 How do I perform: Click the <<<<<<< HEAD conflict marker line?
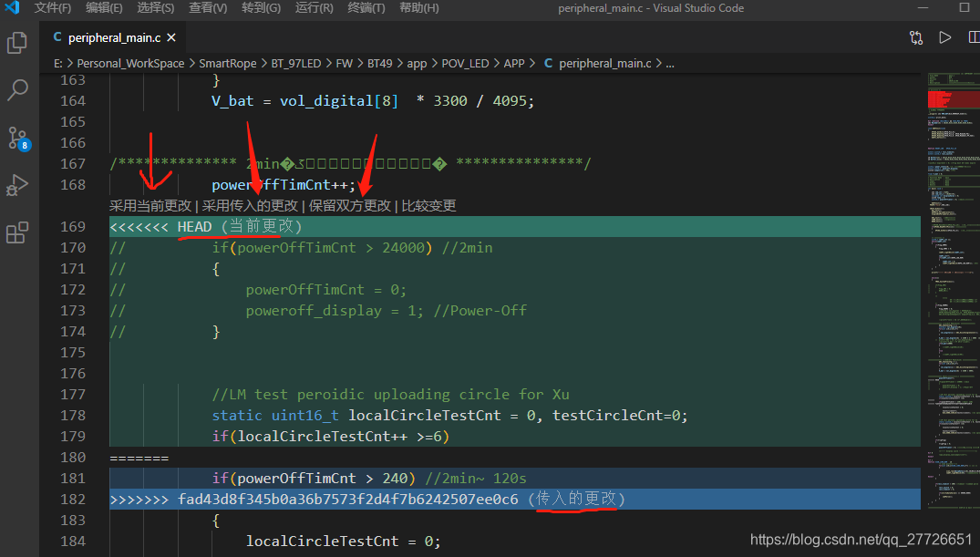tap(515, 226)
